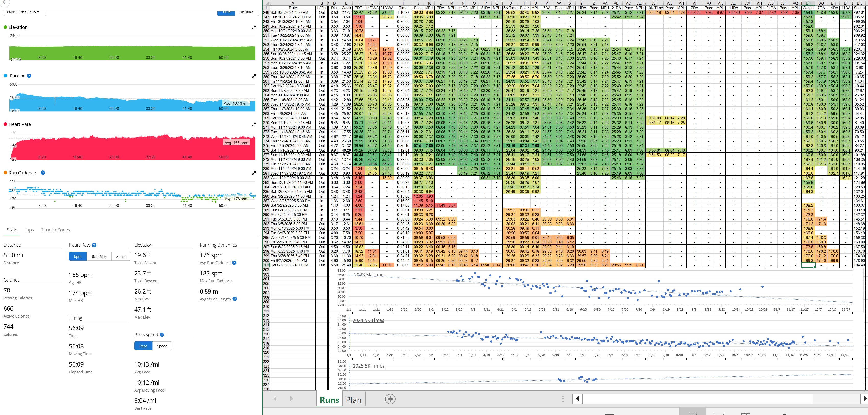
Task: Open help icon beside Pace/Speed heading
Action: click(x=162, y=335)
